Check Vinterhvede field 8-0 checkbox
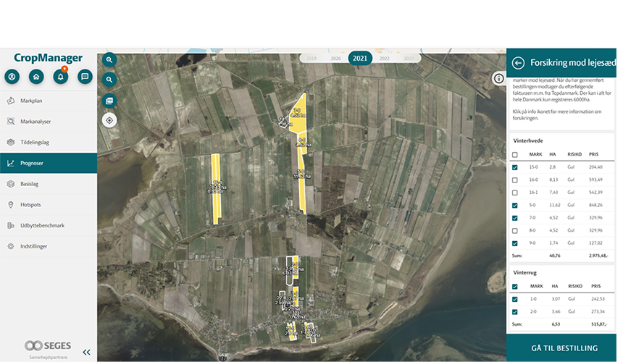Screen dimensions: 644x362 pos(515,231)
